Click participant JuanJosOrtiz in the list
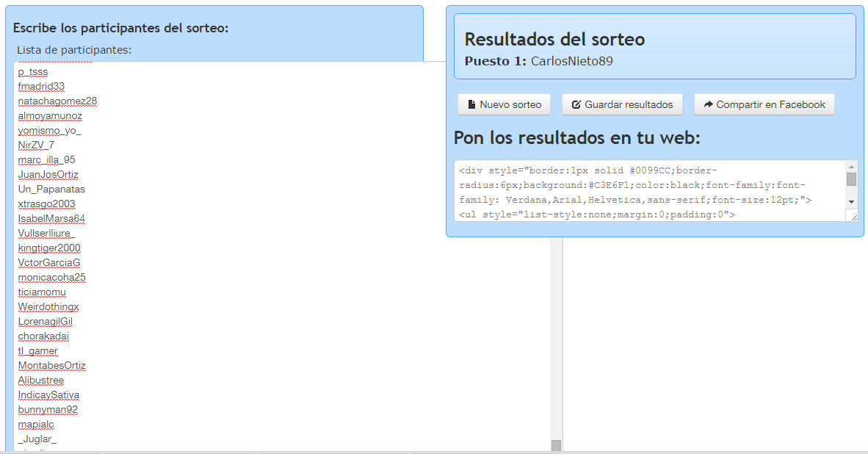The height and width of the screenshot is (454, 868). pyautogui.click(x=48, y=174)
